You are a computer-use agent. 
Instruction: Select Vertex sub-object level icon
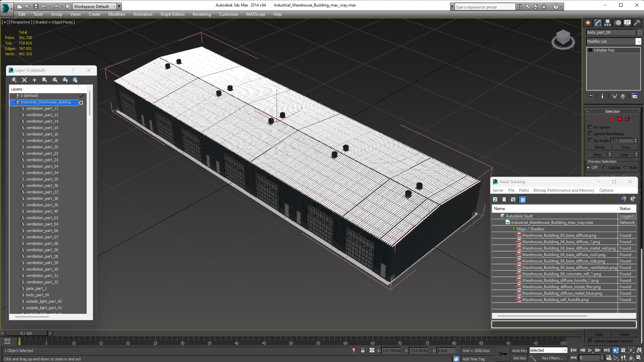tap(595, 119)
